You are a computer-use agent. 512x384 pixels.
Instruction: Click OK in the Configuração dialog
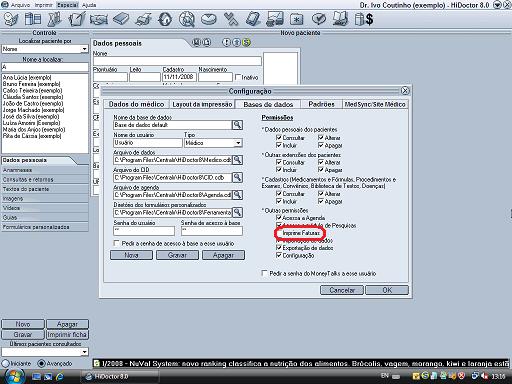point(387,290)
